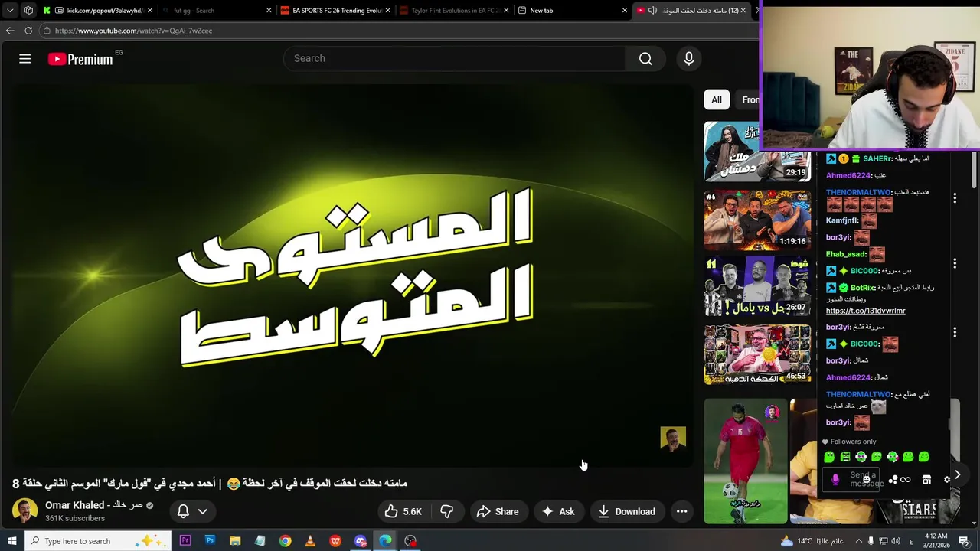Screen dimensions: 980x551
Task: Click the purple microphone in chat box
Action: 835,480
